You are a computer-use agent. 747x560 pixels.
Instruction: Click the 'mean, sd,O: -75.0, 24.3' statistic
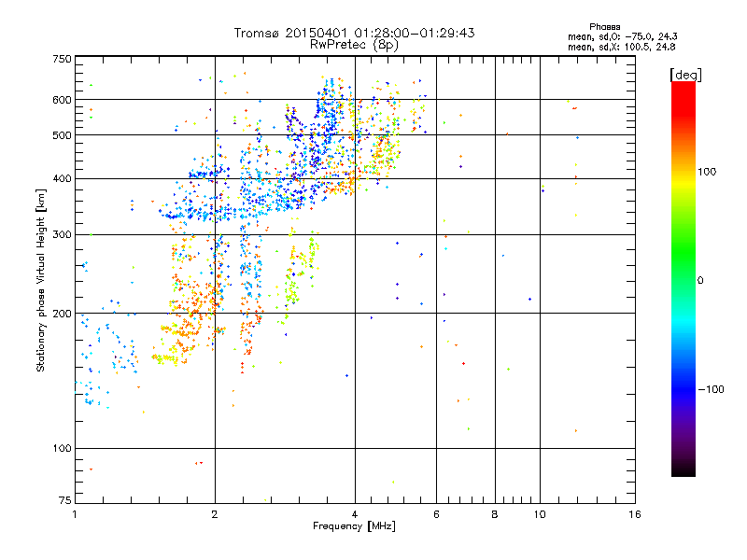coord(623,36)
